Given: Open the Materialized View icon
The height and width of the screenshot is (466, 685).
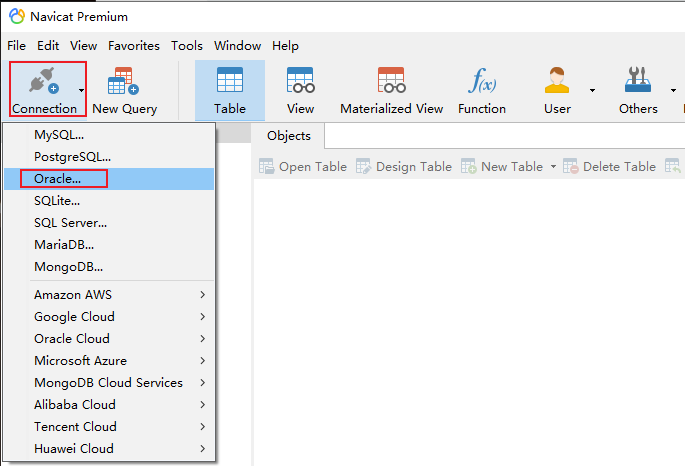Looking at the screenshot, I should [391, 80].
